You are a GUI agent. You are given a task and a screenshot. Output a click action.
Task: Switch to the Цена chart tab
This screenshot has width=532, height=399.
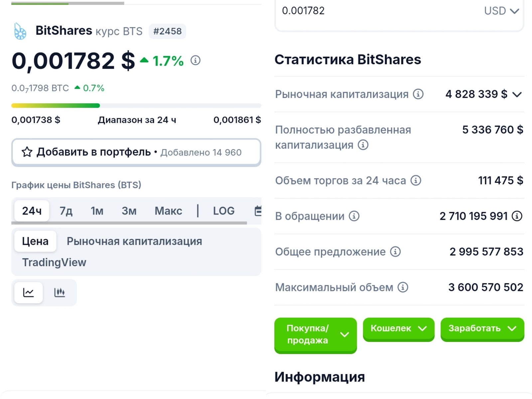click(35, 241)
